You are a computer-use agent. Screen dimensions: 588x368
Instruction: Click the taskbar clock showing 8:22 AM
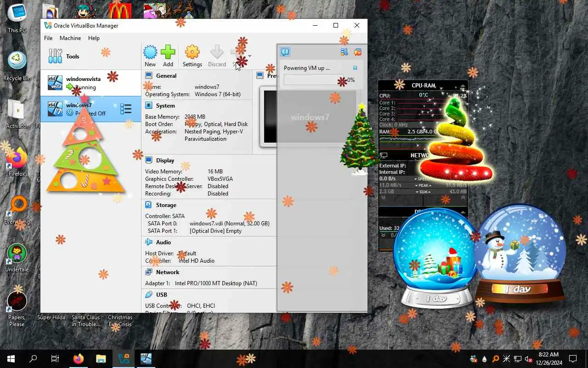(550, 359)
